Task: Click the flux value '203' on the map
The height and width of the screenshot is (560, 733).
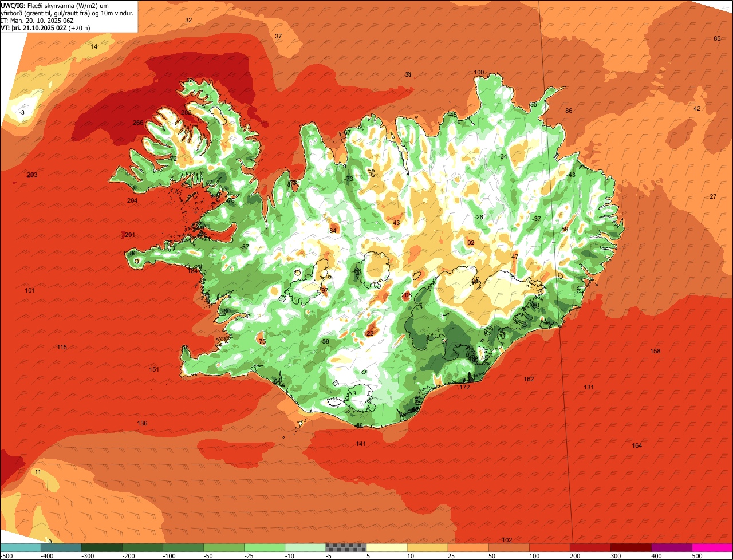Action: point(32,175)
